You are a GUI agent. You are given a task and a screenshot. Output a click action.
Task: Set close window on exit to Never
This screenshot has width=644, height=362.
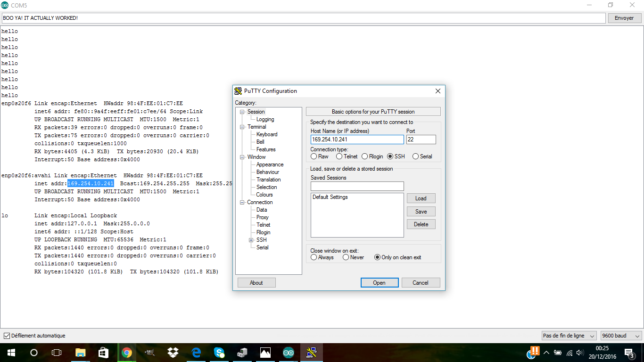[x=346, y=257]
